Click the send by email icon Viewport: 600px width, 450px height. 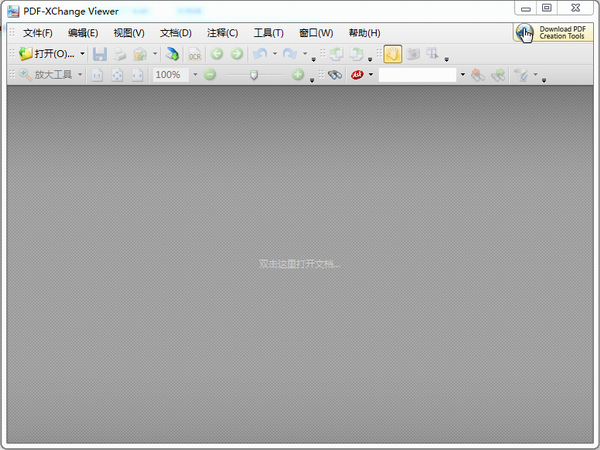coord(140,54)
